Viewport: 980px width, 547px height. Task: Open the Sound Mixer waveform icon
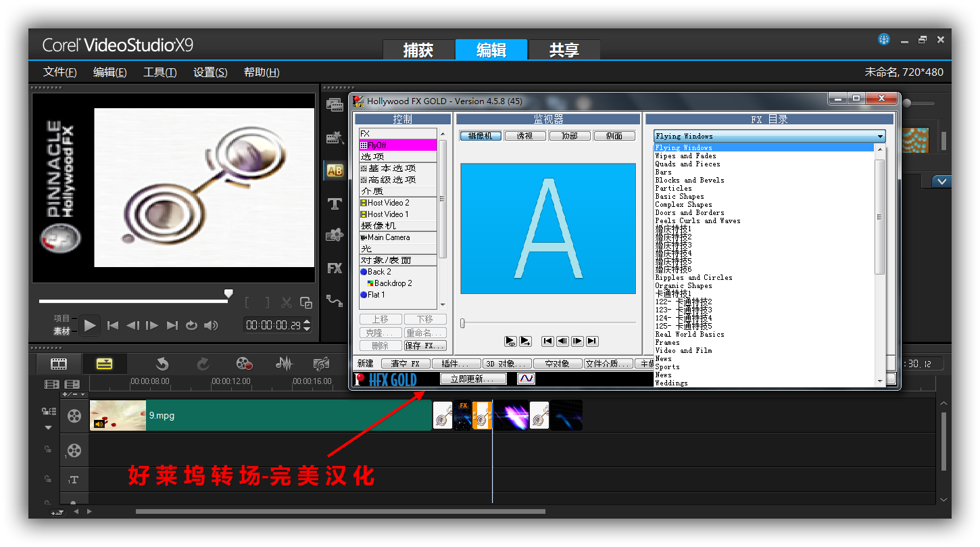pos(285,364)
